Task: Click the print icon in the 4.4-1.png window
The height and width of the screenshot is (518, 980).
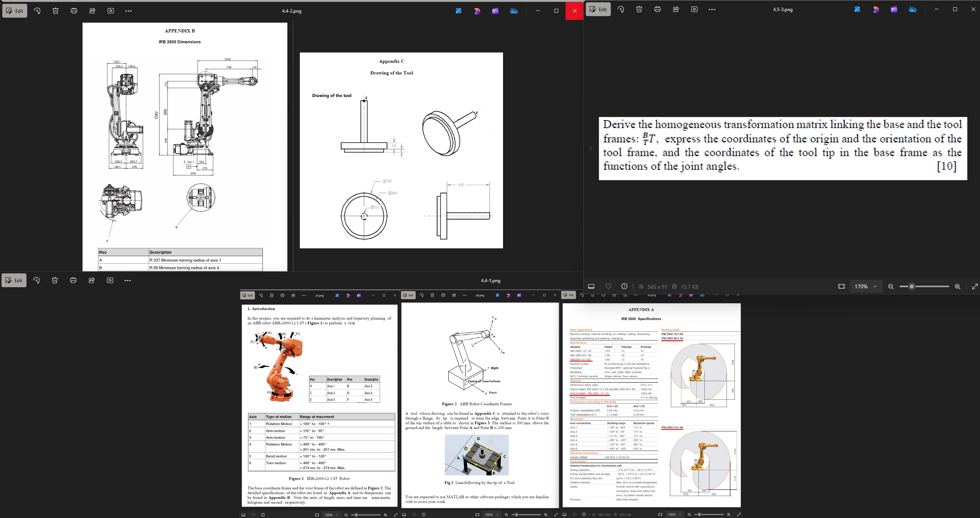Action: [73, 280]
